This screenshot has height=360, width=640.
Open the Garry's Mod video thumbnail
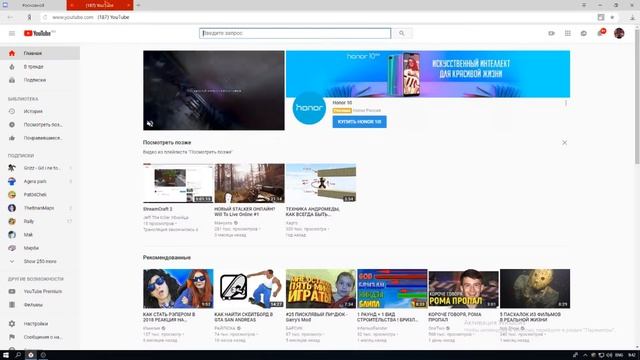coord(321,288)
